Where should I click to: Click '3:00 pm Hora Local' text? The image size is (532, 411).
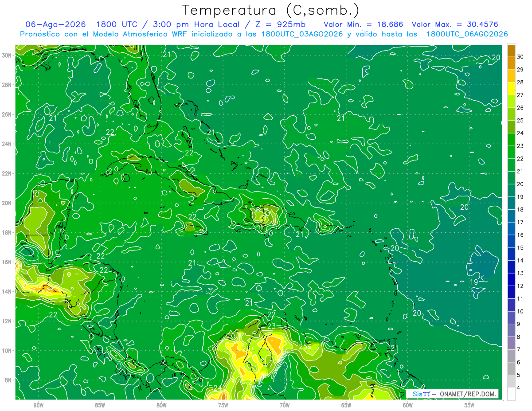tap(197, 24)
